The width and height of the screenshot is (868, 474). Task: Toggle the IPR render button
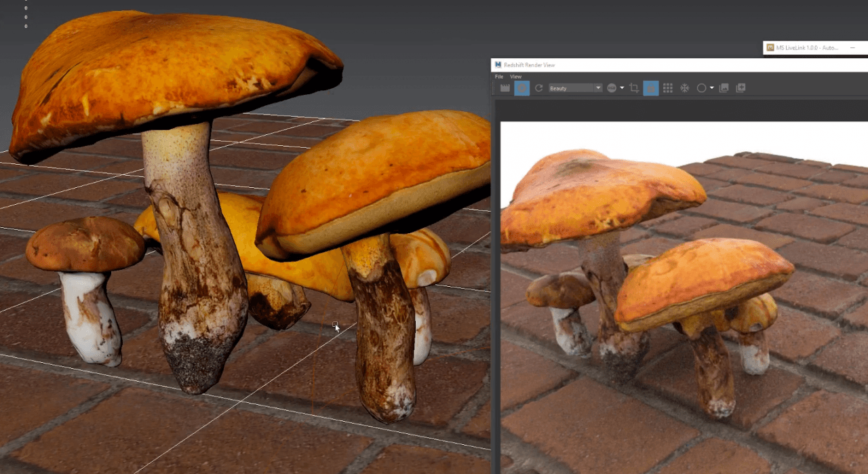[521, 88]
